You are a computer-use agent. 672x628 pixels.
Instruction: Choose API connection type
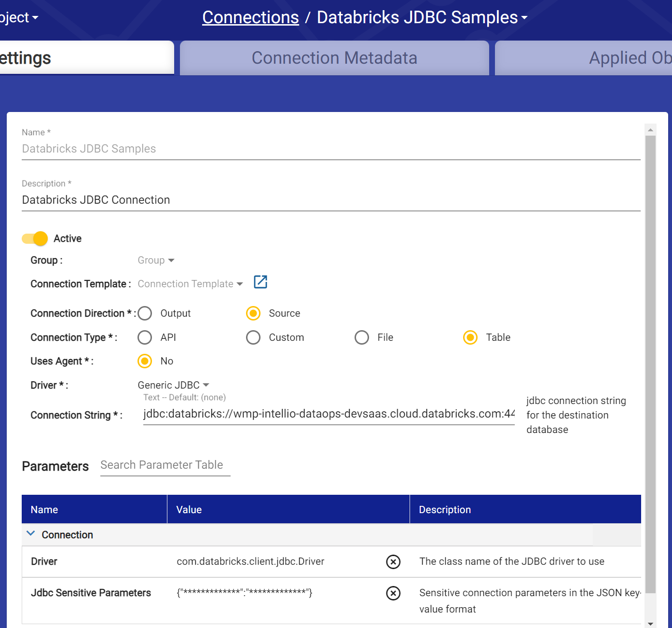145,337
